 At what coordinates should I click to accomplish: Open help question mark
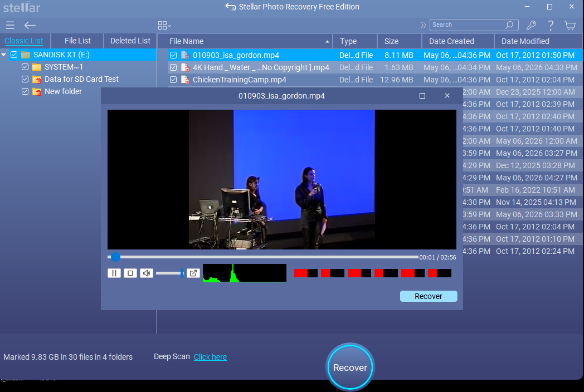coord(551,25)
